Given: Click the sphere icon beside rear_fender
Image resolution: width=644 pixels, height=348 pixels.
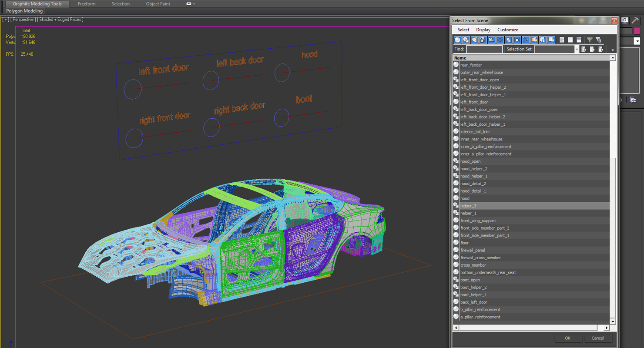Looking at the screenshot, I should tap(456, 64).
